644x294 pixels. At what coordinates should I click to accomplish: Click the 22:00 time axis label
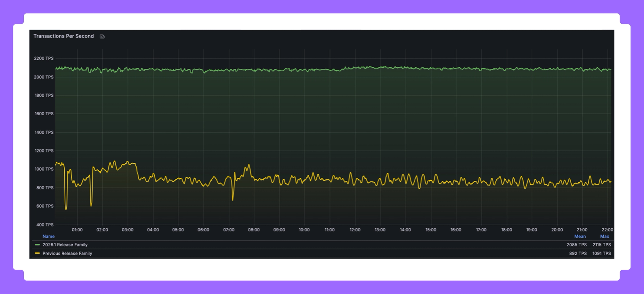pyautogui.click(x=607, y=230)
